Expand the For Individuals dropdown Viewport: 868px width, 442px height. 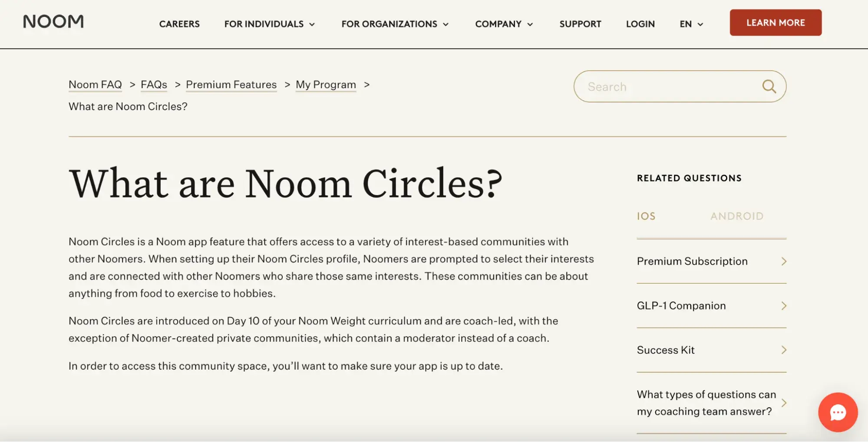pos(270,24)
